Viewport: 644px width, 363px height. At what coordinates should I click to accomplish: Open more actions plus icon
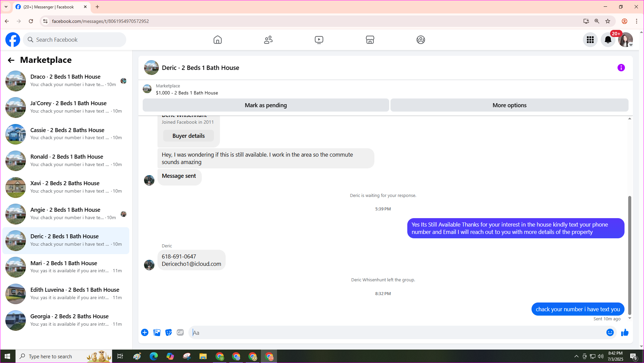point(145,332)
